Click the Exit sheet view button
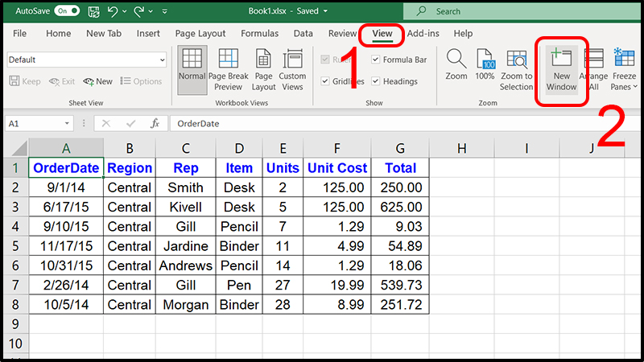Viewport: 644px width, 362px height. point(62,81)
